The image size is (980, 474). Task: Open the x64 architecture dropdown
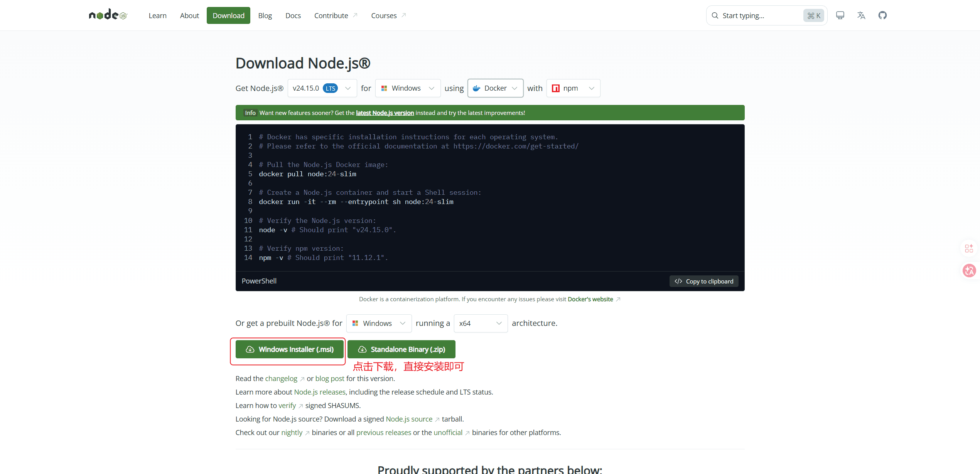481,323
